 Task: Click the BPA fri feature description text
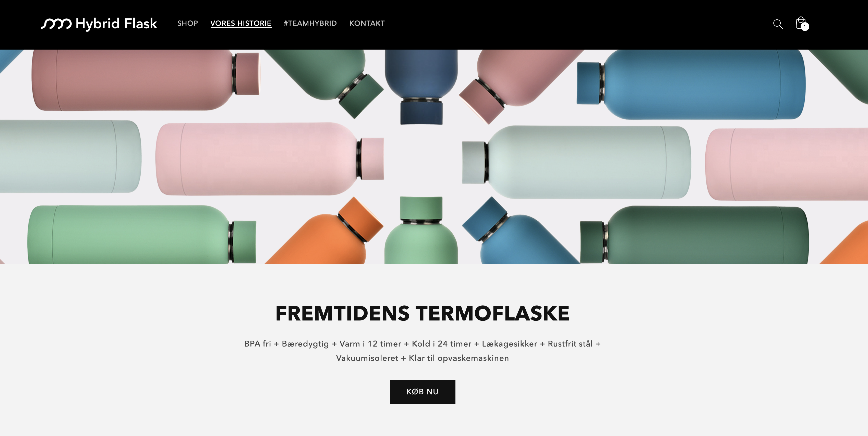(x=423, y=351)
